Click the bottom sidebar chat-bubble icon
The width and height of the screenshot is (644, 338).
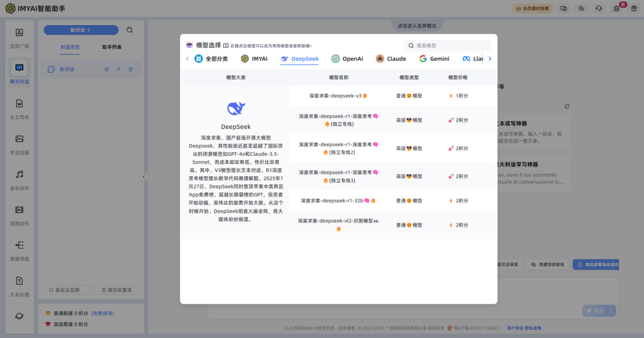click(x=19, y=316)
